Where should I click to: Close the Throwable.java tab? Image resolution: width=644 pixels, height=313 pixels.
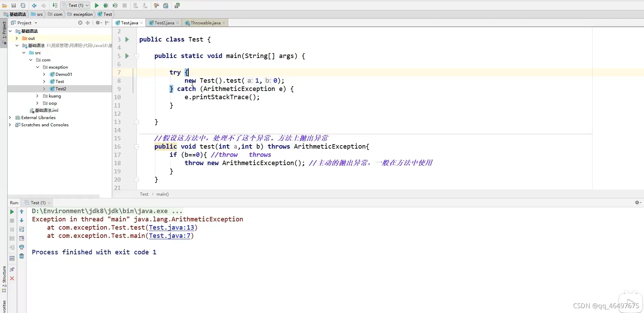224,23
